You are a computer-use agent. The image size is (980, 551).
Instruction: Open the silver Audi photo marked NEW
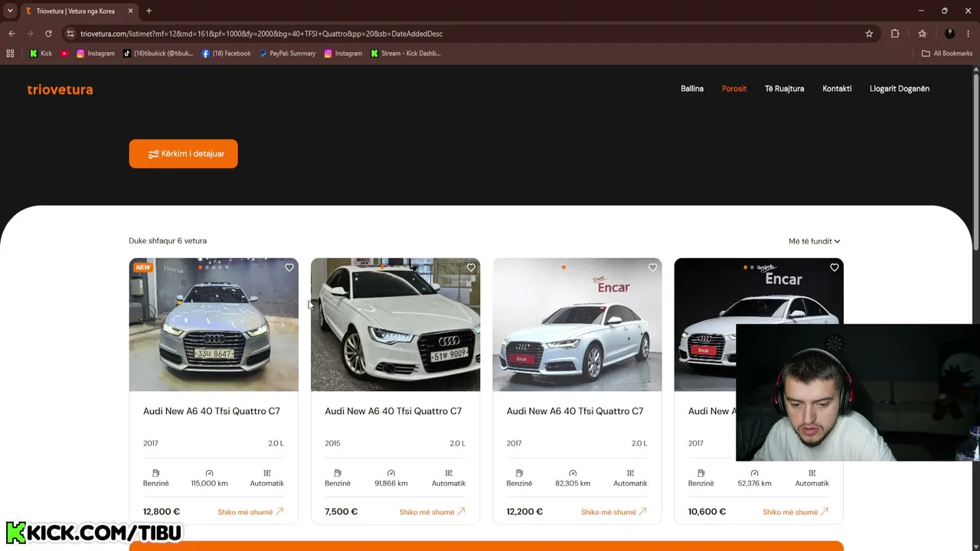point(214,324)
